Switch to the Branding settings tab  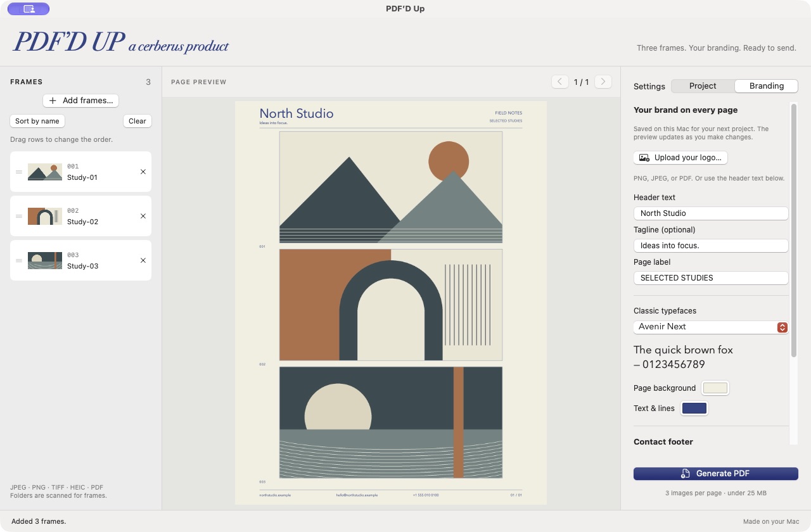(x=767, y=86)
